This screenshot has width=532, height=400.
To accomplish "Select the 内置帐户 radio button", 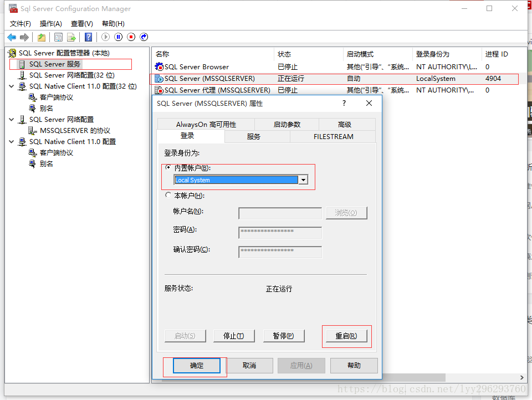I will click(168, 167).
